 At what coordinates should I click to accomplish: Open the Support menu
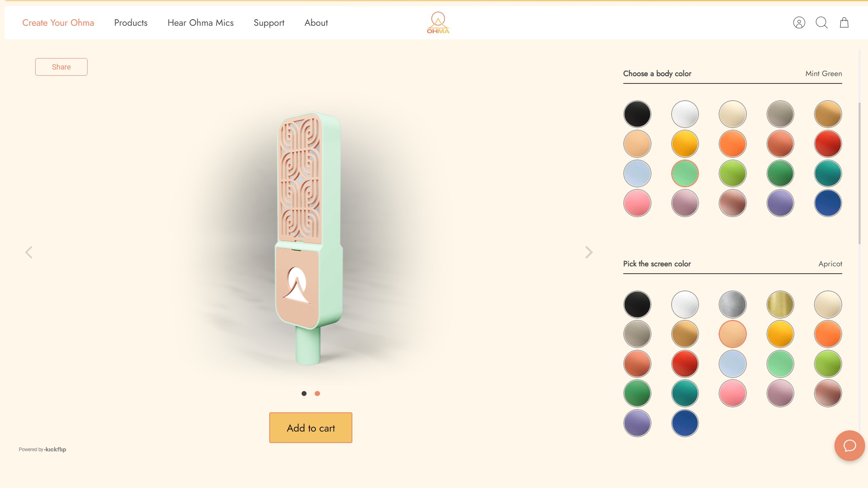(x=269, y=23)
